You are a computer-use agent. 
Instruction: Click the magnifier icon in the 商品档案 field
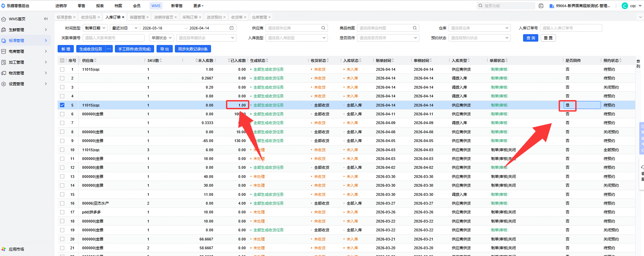[x=415, y=28]
